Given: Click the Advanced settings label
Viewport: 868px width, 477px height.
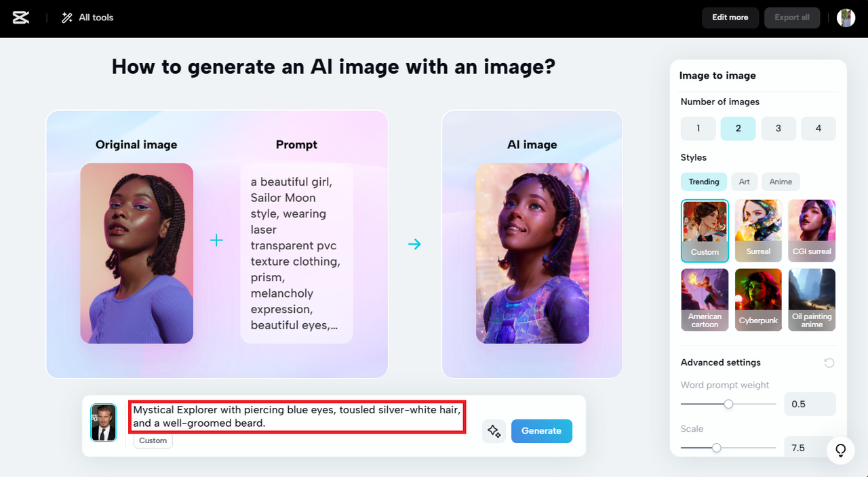Looking at the screenshot, I should (x=721, y=362).
